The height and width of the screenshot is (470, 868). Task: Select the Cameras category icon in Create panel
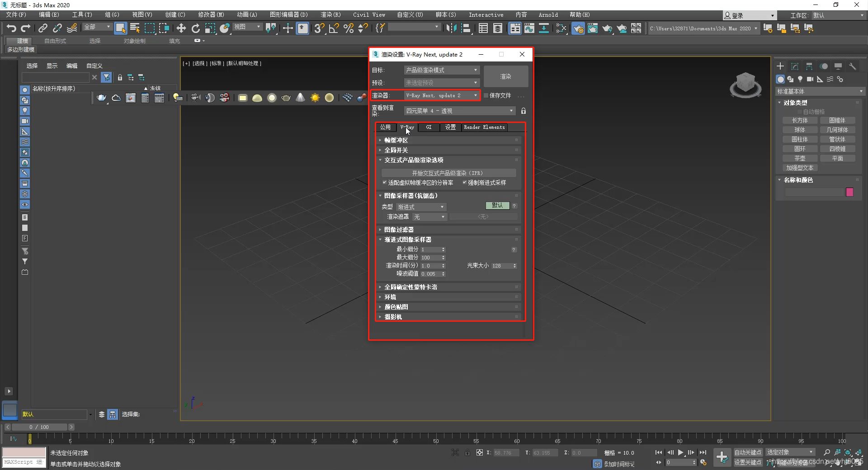pyautogui.click(x=810, y=79)
